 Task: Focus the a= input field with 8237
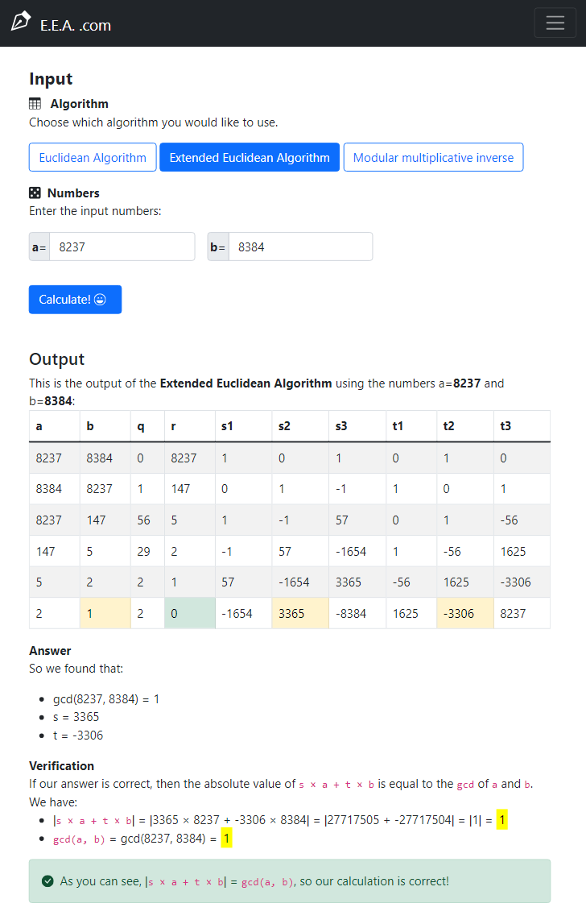coord(122,247)
